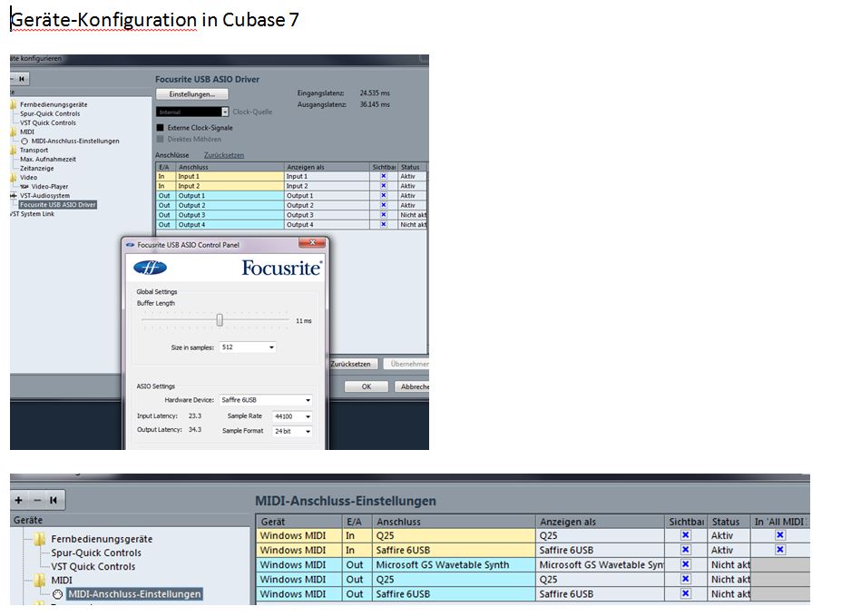Open the Size in samples dropdown

pos(248,347)
